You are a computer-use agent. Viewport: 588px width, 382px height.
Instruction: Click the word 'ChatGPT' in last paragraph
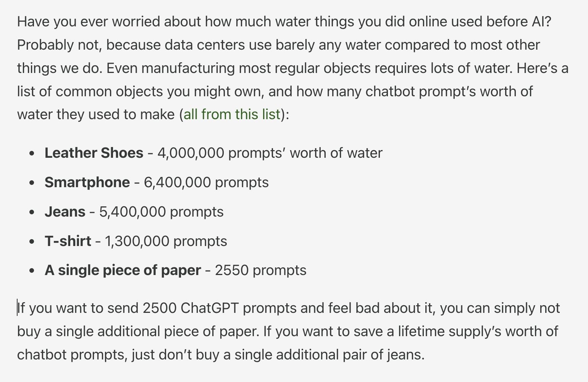[x=210, y=308]
